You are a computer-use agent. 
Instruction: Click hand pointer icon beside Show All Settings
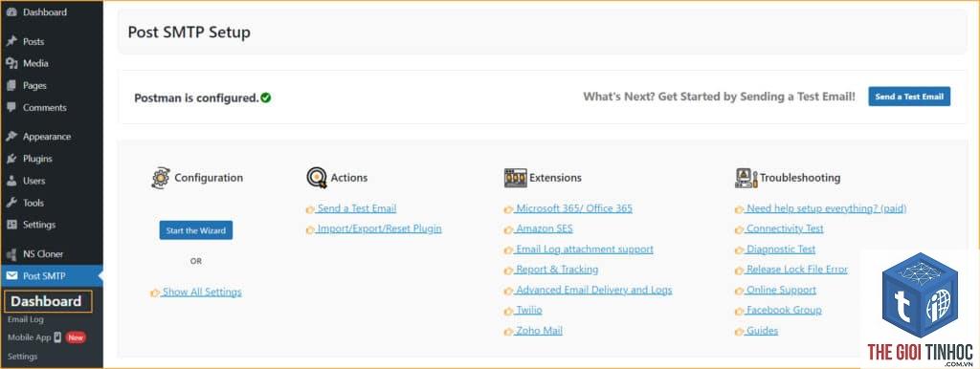(154, 293)
